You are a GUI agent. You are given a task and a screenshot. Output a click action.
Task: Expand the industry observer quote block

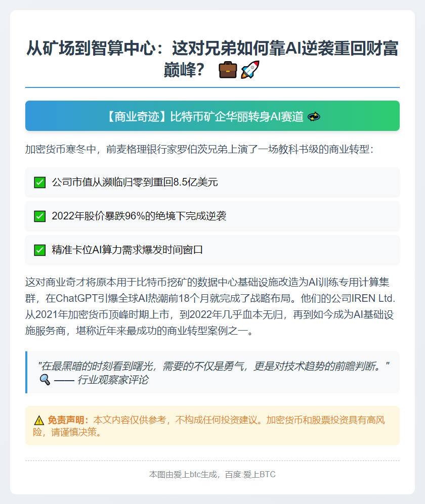(x=212, y=373)
